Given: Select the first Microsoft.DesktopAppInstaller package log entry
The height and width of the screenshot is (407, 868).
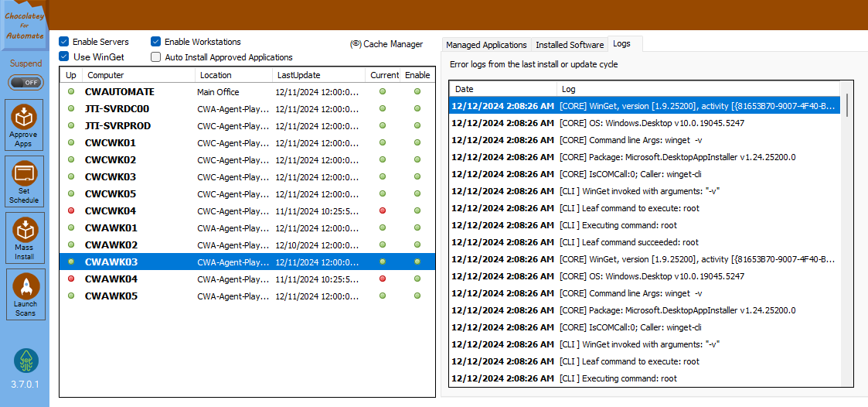Looking at the screenshot, I should pos(645,157).
